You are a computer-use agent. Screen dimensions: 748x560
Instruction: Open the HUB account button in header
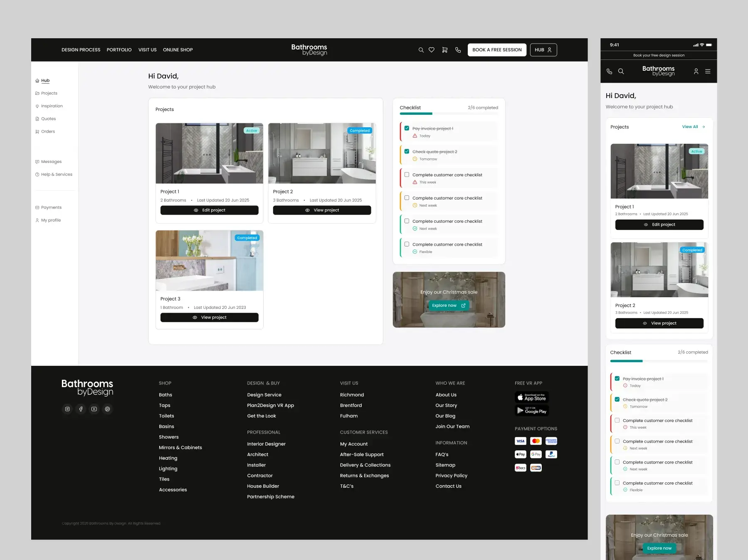click(x=543, y=50)
